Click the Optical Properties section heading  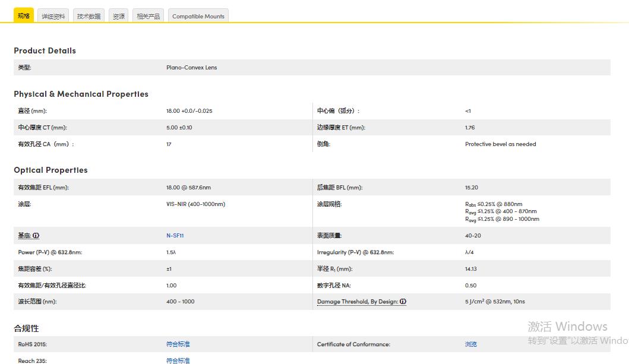pos(50,170)
